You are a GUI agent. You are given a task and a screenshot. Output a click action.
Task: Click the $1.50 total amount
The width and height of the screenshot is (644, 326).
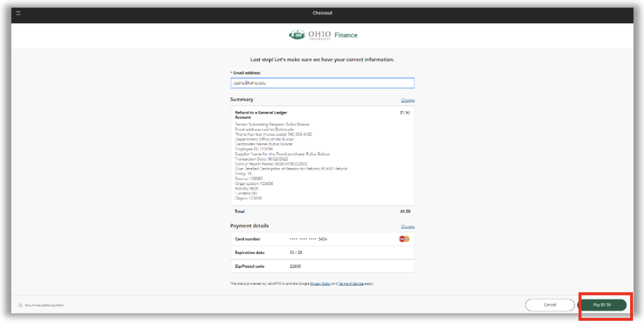pos(405,211)
